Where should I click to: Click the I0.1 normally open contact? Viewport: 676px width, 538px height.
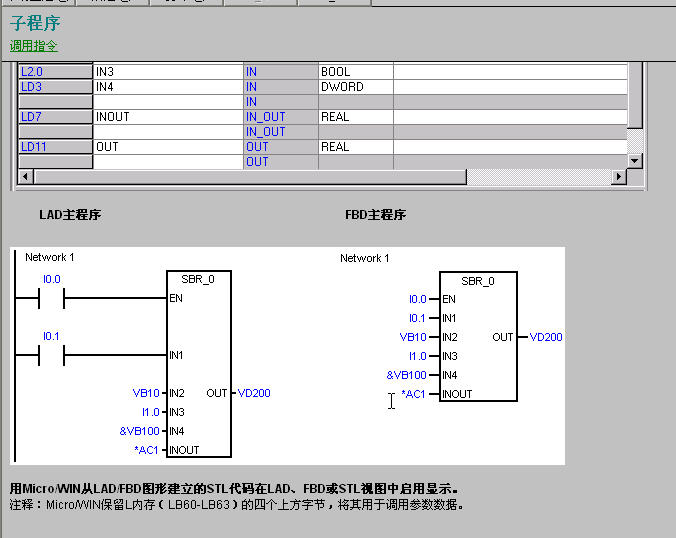[x=50, y=355]
